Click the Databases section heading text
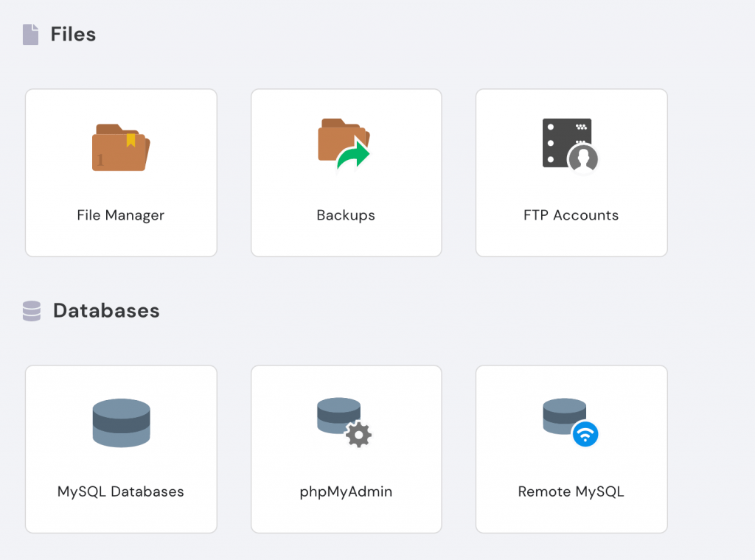Image resolution: width=755 pixels, height=560 pixels. click(x=106, y=310)
